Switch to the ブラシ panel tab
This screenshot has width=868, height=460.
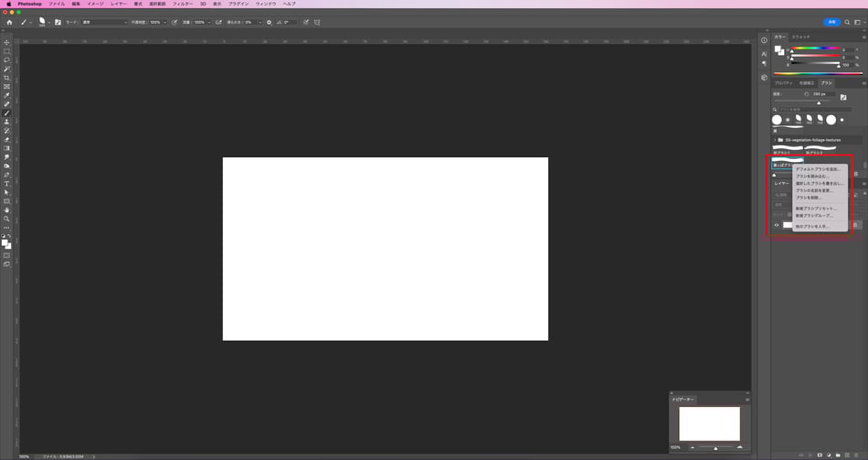click(827, 83)
